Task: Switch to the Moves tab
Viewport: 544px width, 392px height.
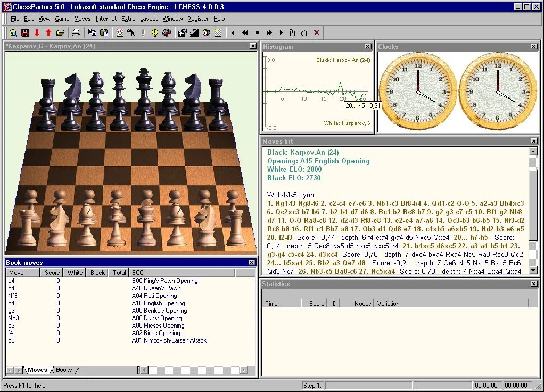Action: [37, 369]
